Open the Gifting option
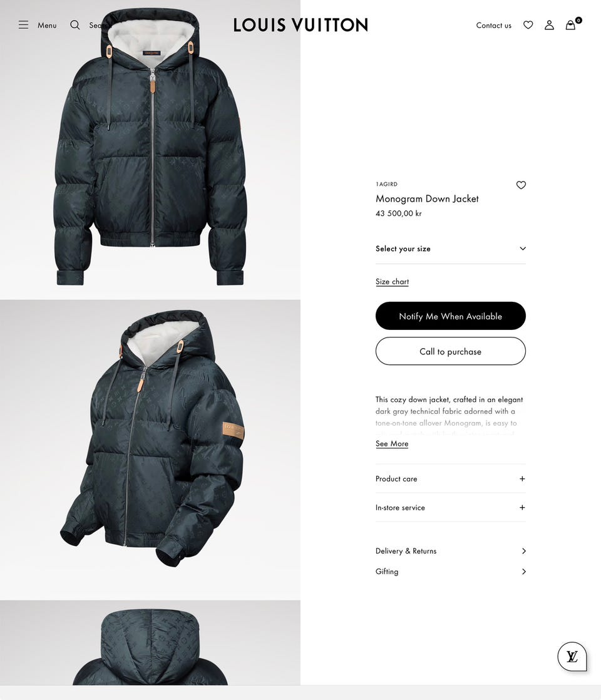The height and width of the screenshot is (700, 601). click(x=451, y=572)
